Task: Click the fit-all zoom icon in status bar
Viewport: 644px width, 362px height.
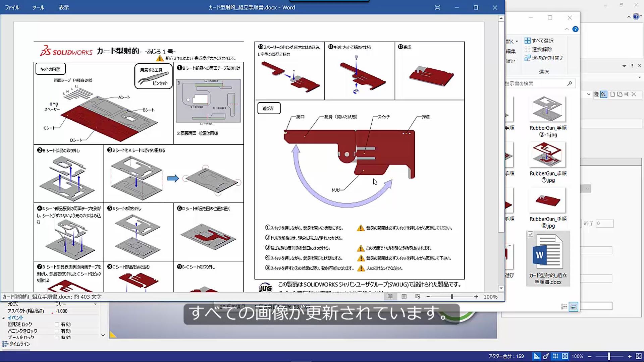Action: (639, 356)
